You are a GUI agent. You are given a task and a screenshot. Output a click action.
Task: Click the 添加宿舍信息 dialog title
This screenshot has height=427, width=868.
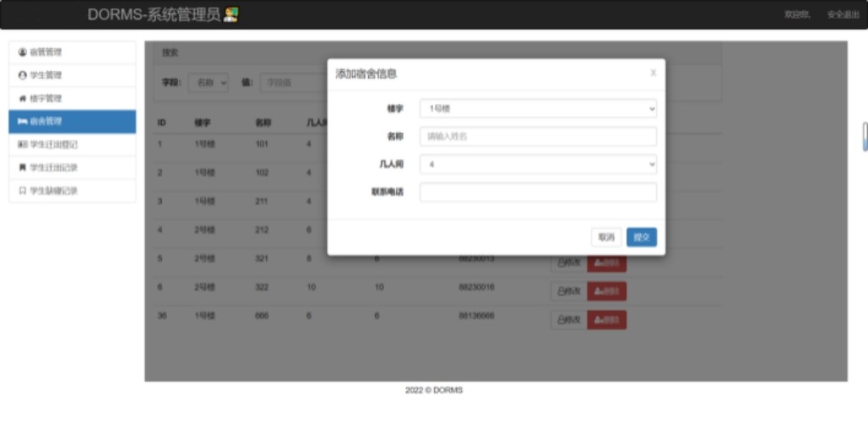[366, 74]
